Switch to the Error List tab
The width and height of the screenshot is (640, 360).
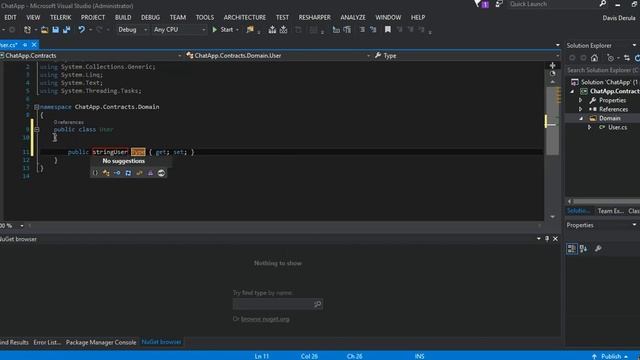[47, 342]
